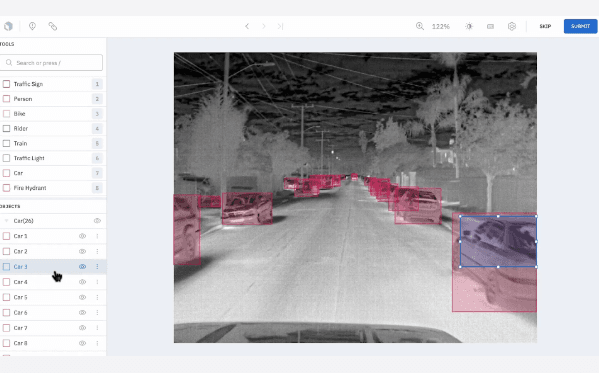Select the Car tool in tools list
Viewport: 599px width, 373px height.
tap(53, 173)
